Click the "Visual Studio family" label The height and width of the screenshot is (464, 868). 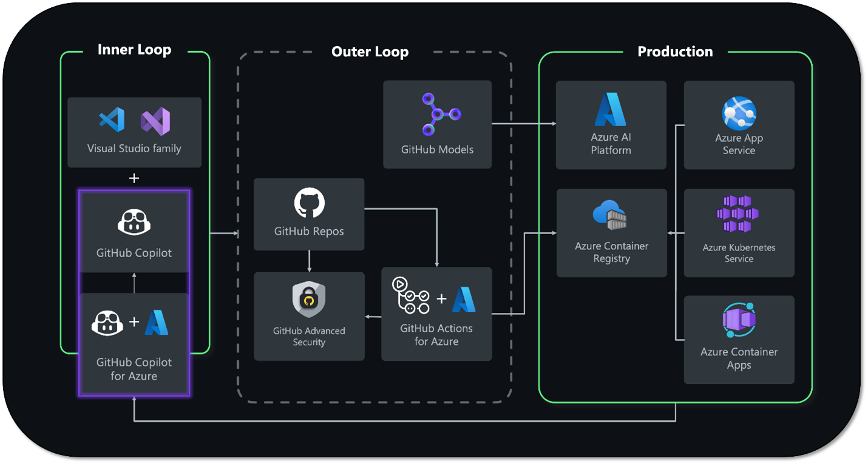point(134,148)
